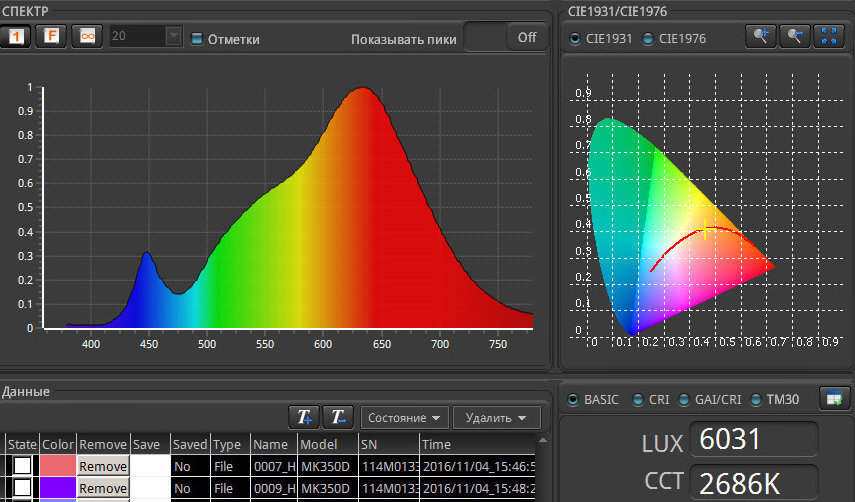This screenshot has height=502, width=855.
Task: Enable the Отметки checkbox
Action: click(197, 39)
